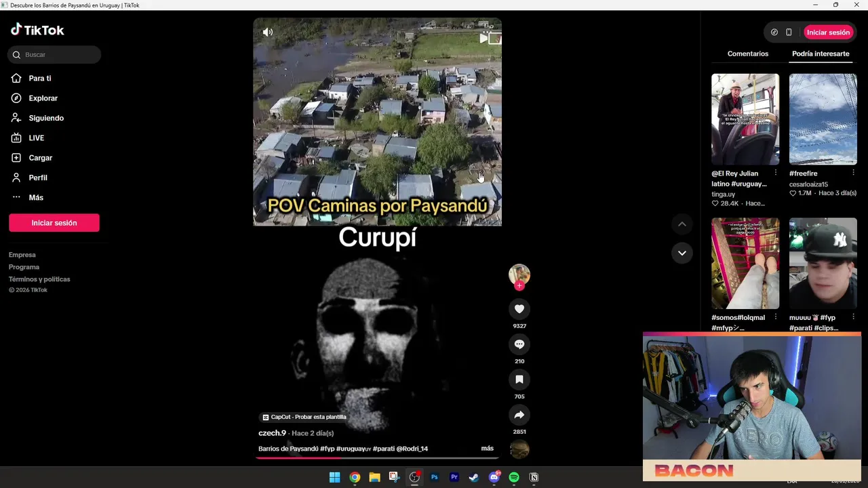This screenshot has width=868, height=488.
Task: Focus the Buscar search field
Action: pyautogui.click(x=54, y=55)
